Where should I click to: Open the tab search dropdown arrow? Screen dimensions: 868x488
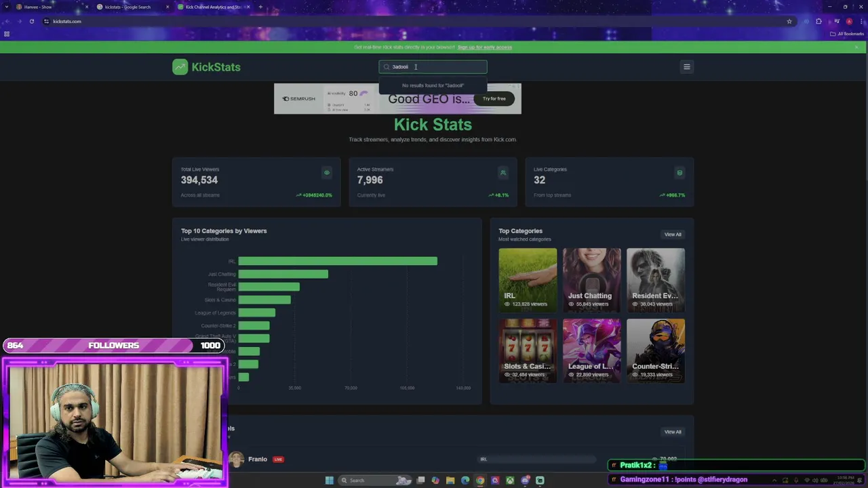coord(6,7)
